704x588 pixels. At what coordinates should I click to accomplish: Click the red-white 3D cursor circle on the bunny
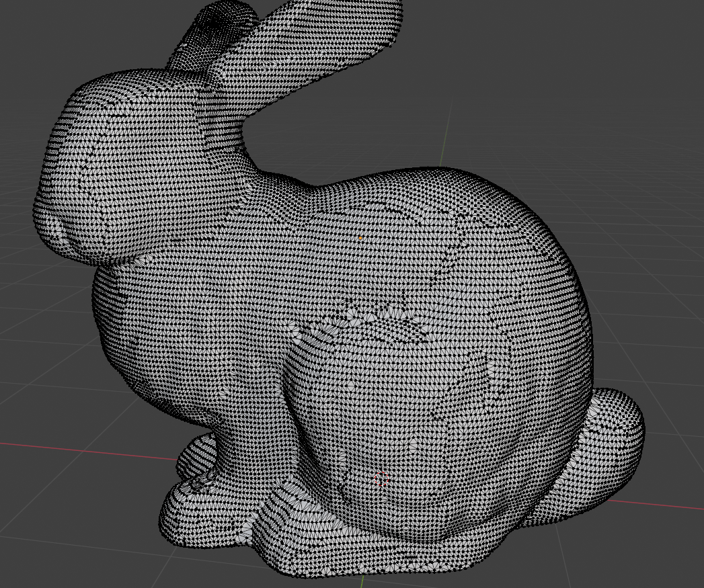click(x=381, y=479)
